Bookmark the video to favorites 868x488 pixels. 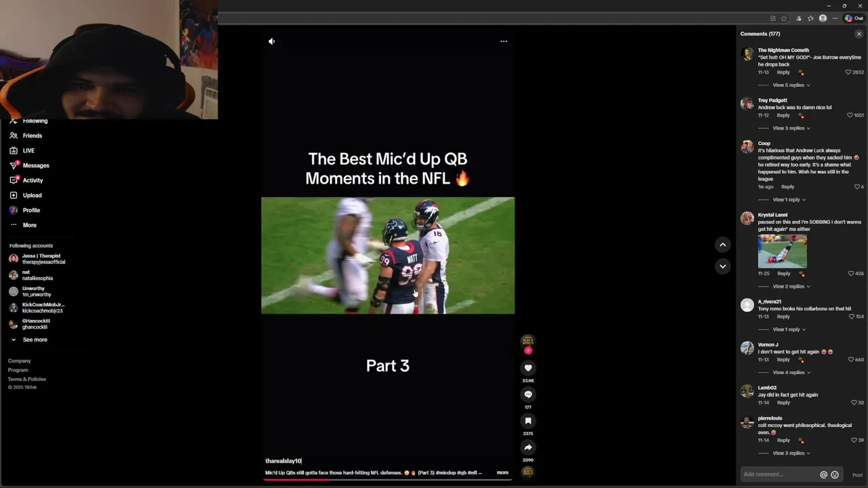[528, 421]
